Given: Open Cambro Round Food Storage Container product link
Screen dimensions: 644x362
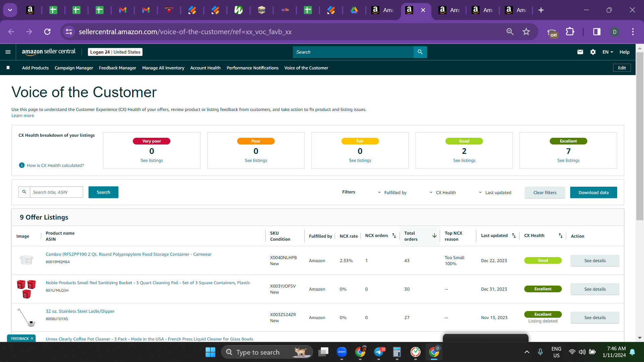Looking at the screenshot, I should (x=128, y=254).
